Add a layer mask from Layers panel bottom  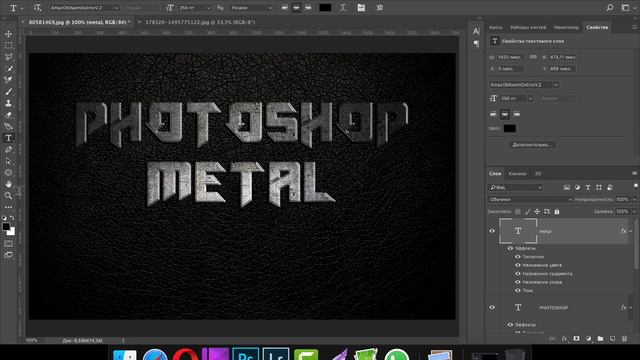point(576,339)
